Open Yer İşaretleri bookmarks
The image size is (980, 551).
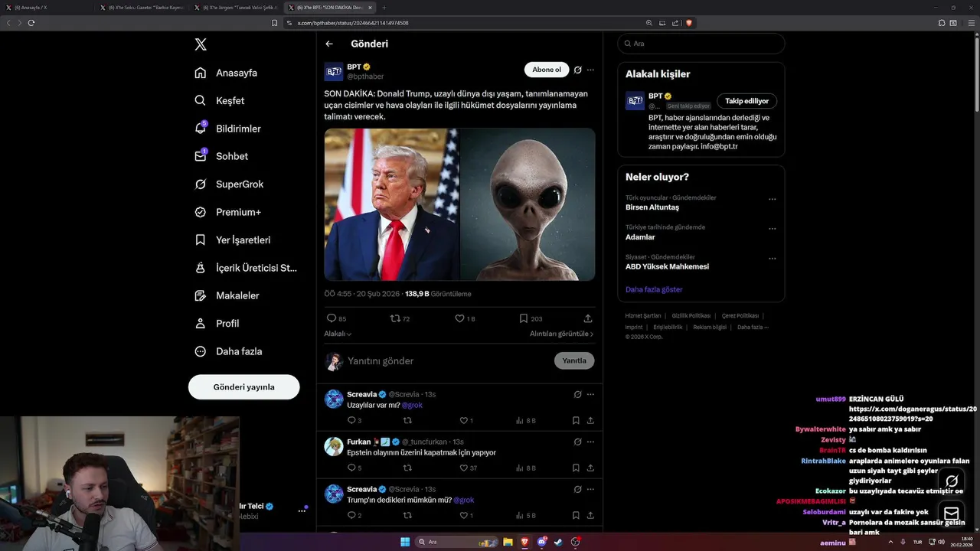pos(232,240)
